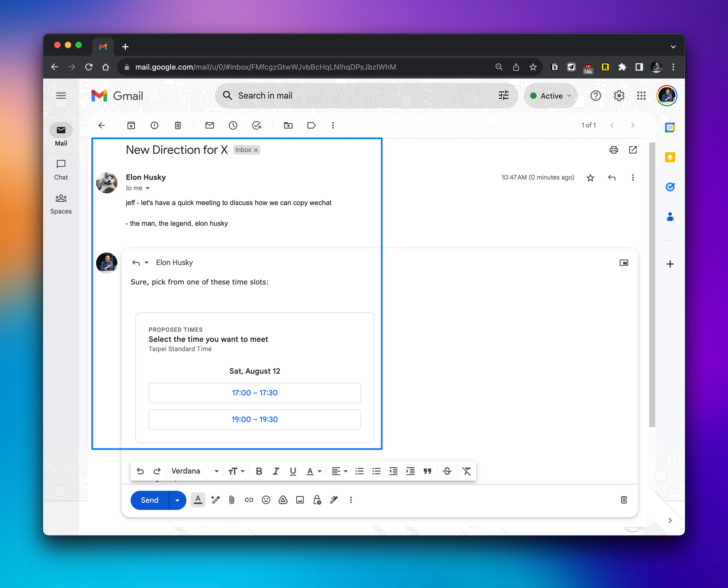728x588 pixels.
Task: Toggle the formatting options bar
Action: 198,500
